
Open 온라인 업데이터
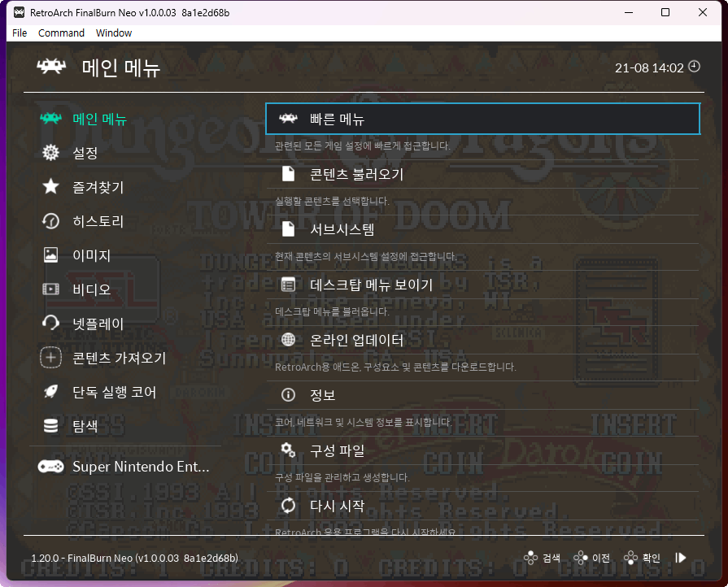pyautogui.click(x=483, y=340)
